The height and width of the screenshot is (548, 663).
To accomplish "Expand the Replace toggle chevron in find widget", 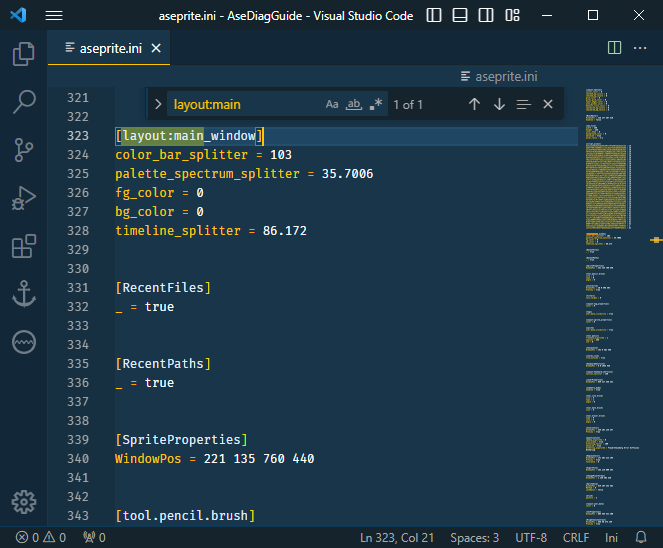I will click(x=158, y=104).
